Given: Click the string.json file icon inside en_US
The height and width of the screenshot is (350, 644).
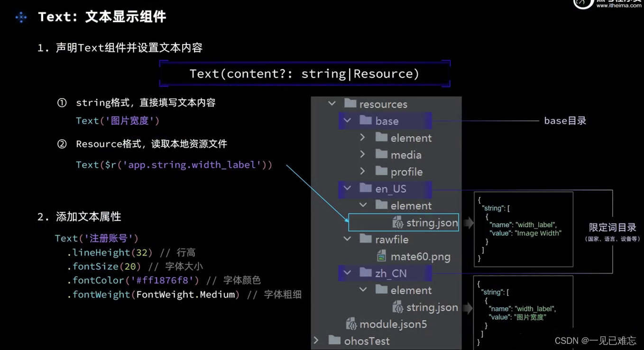Looking at the screenshot, I should (x=397, y=222).
